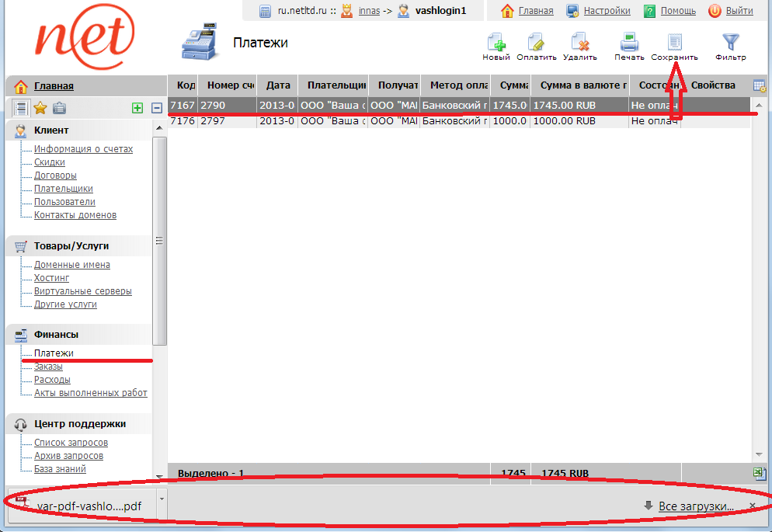
Task: Open Заказы under Финансы section
Action: tap(48, 367)
